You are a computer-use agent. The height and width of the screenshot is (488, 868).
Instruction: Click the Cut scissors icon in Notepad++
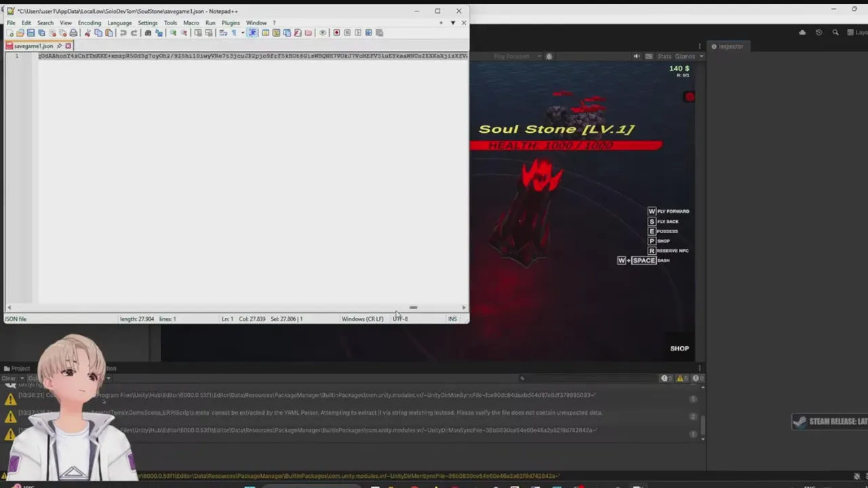coord(87,33)
